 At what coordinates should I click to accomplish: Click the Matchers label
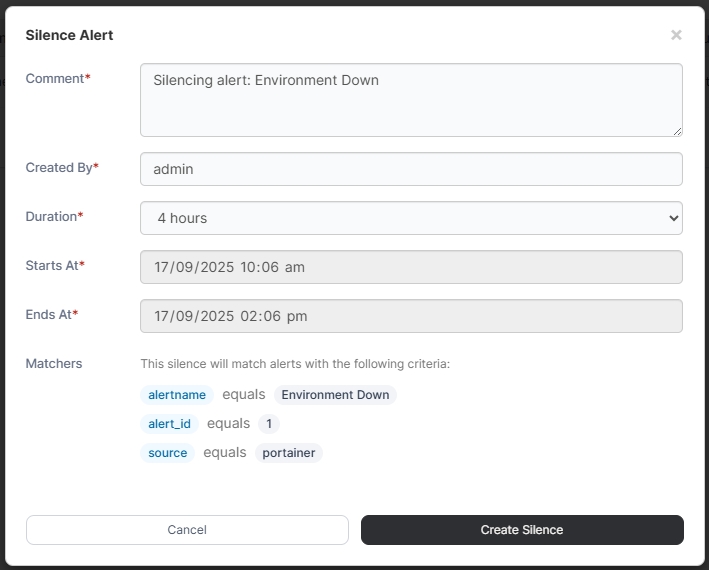coord(54,363)
